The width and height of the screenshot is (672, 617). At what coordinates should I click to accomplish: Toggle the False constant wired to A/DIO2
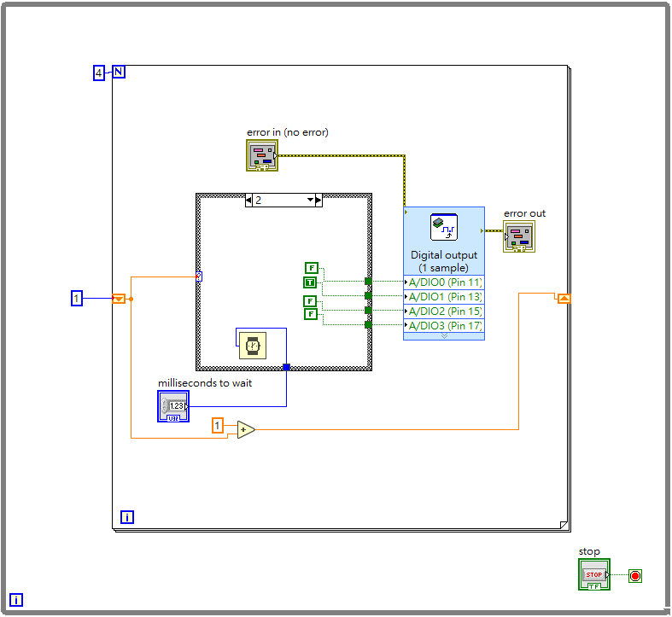click(x=310, y=300)
